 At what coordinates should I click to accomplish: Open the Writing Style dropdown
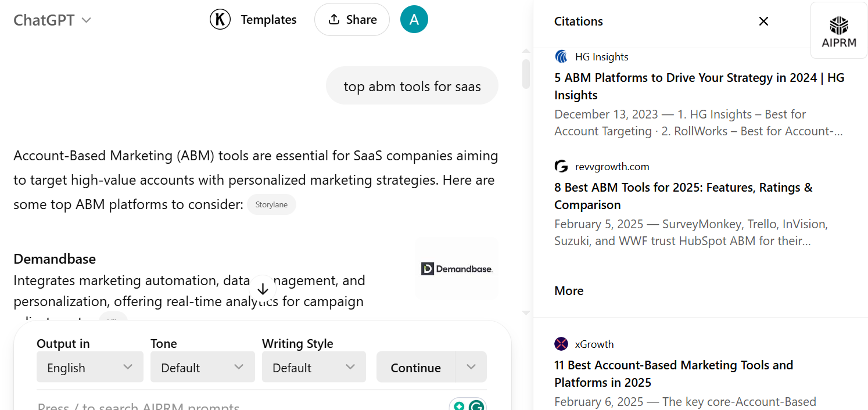coord(314,368)
